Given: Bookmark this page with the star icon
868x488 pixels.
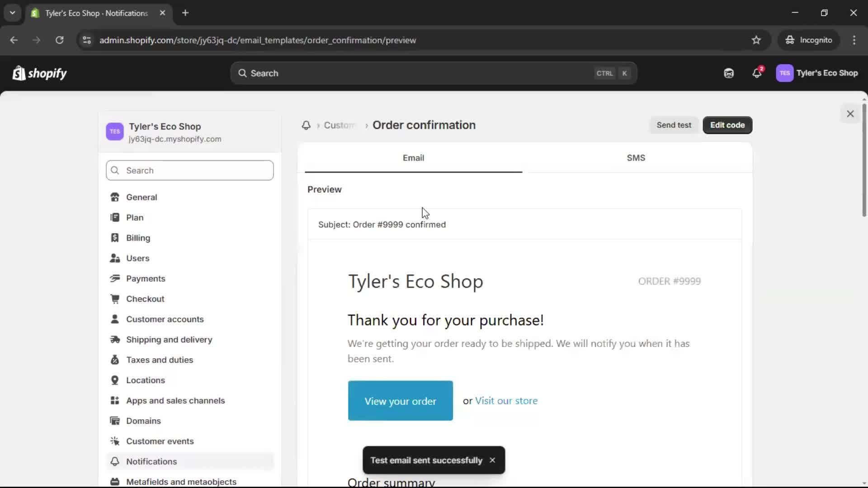Looking at the screenshot, I should point(756,40).
